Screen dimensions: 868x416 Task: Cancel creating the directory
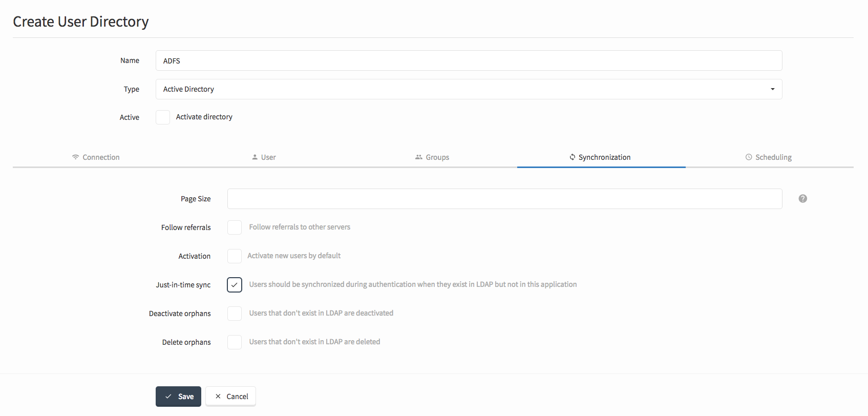231,397
